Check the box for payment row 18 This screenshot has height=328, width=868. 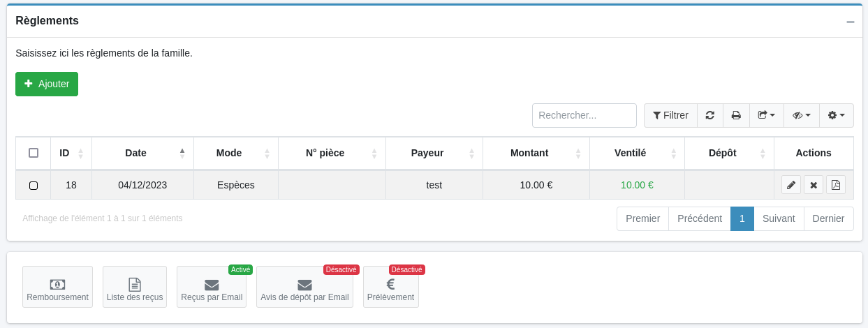[34, 186]
